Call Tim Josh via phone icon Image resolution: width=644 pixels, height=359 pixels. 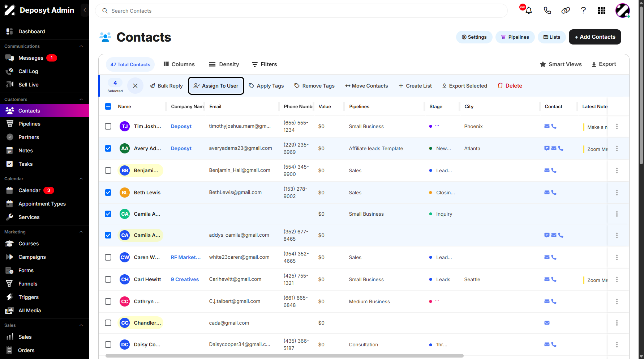pos(554,126)
